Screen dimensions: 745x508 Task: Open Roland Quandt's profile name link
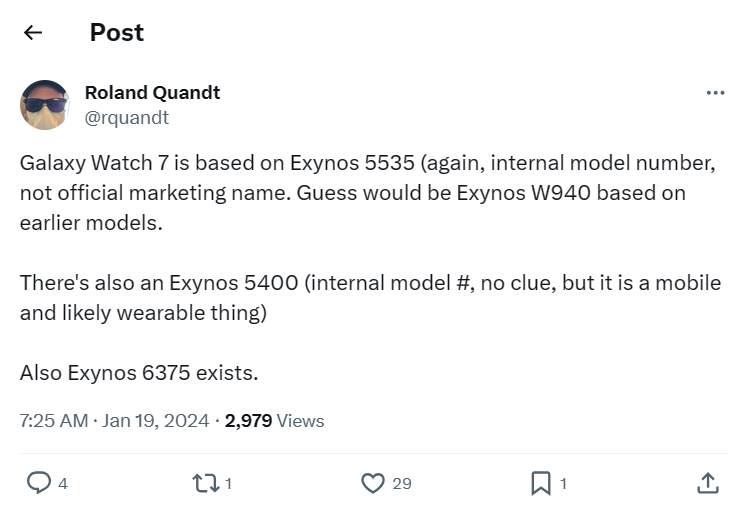(152, 92)
